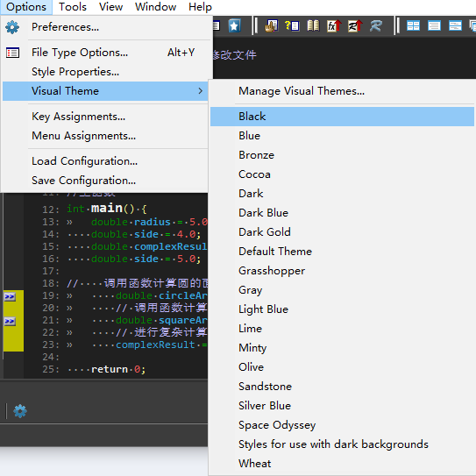476x476 pixels.
Task: Click the jump to definition hand icon
Action: point(272,26)
